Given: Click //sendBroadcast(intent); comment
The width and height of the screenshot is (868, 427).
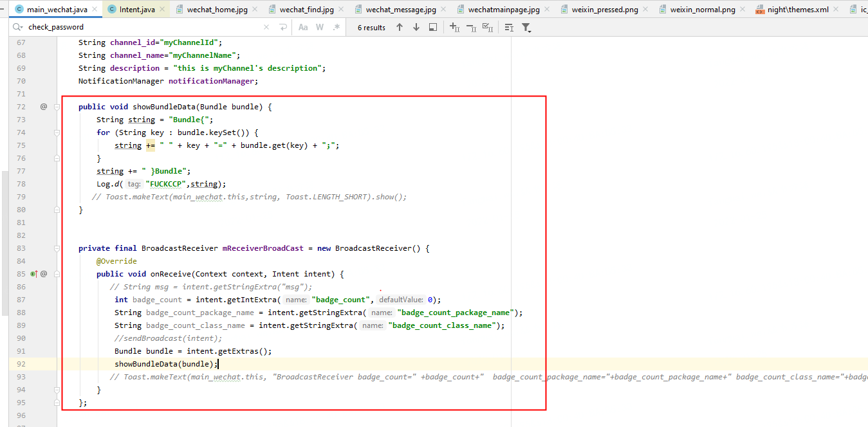Looking at the screenshot, I should coord(168,338).
